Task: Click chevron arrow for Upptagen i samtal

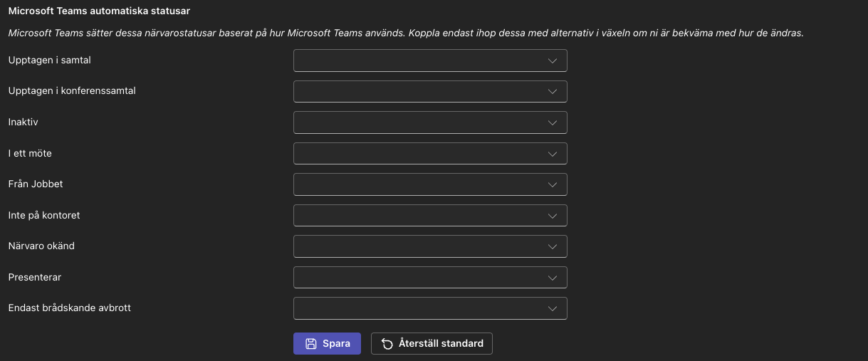Action: 553,61
